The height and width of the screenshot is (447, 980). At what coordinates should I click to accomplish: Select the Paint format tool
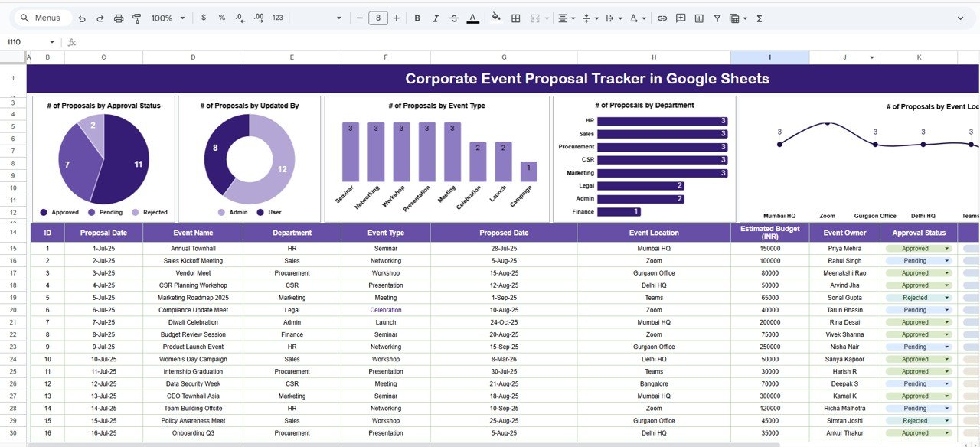(x=137, y=18)
